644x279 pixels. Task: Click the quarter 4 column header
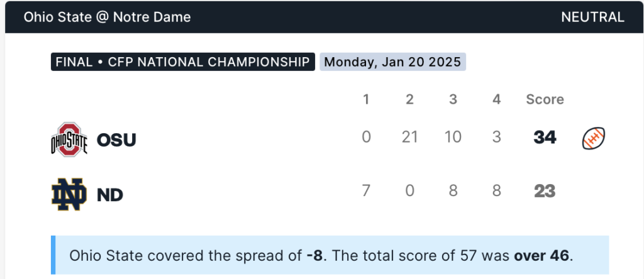(x=496, y=99)
